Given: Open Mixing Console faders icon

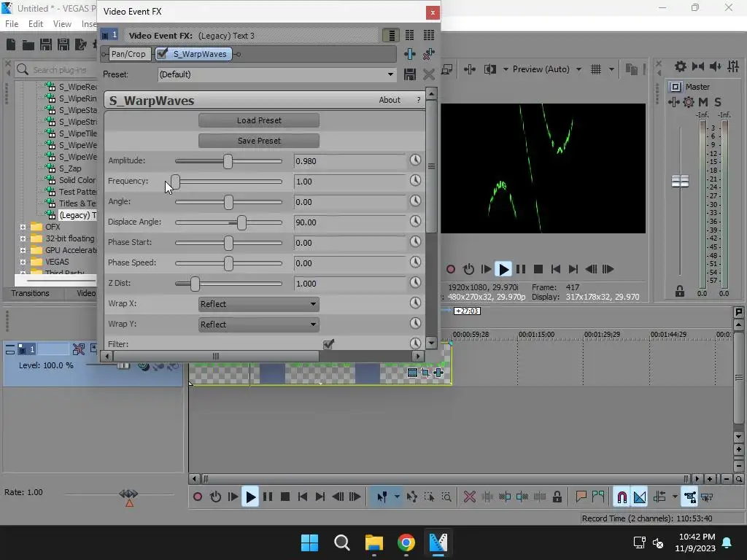Looking at the screenshot, I should click(x=733, y=66).
